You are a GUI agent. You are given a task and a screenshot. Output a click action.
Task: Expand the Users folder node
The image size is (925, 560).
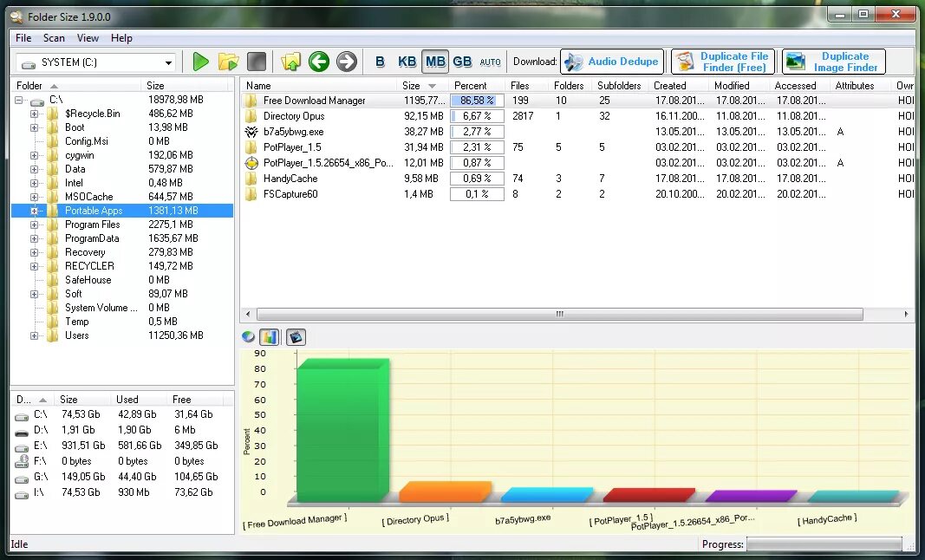point(34,335)
